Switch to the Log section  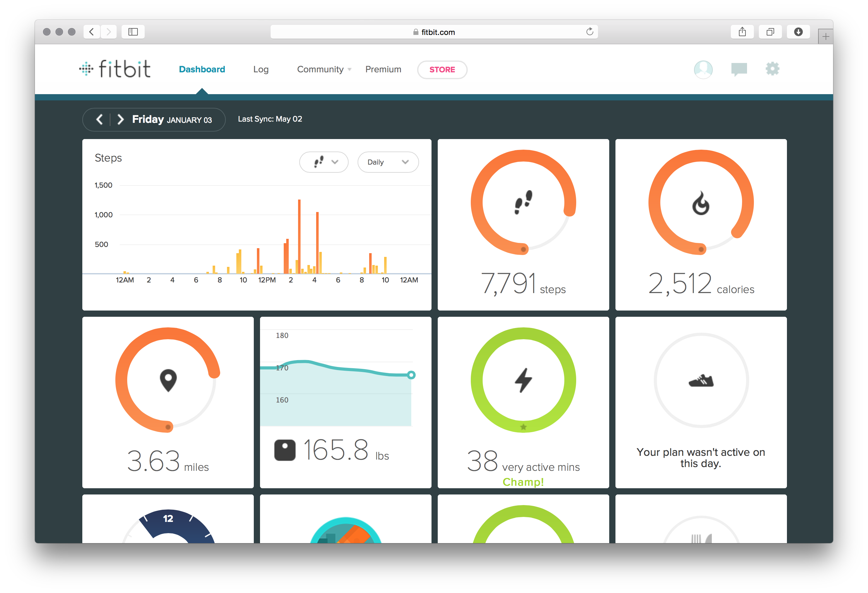coord(261,70)
